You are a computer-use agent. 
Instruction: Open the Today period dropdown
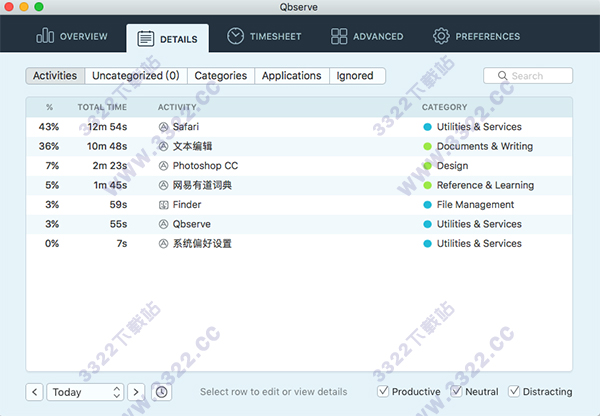tap(85, 392)
